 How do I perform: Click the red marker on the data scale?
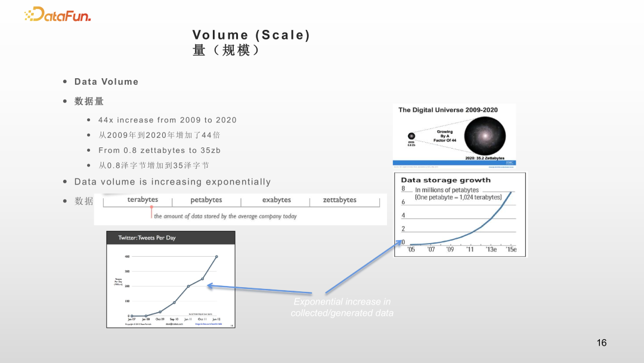click(151, 209)
